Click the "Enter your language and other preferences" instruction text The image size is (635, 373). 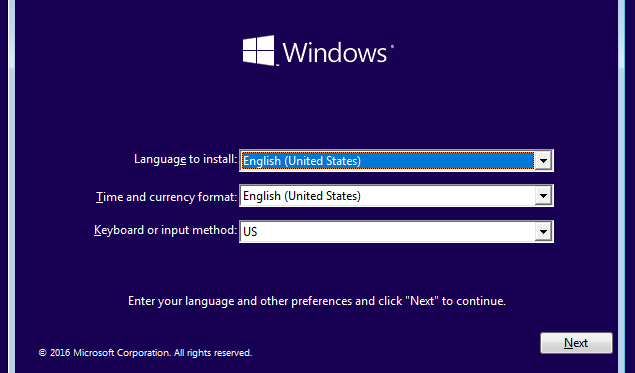coord(317,301)
